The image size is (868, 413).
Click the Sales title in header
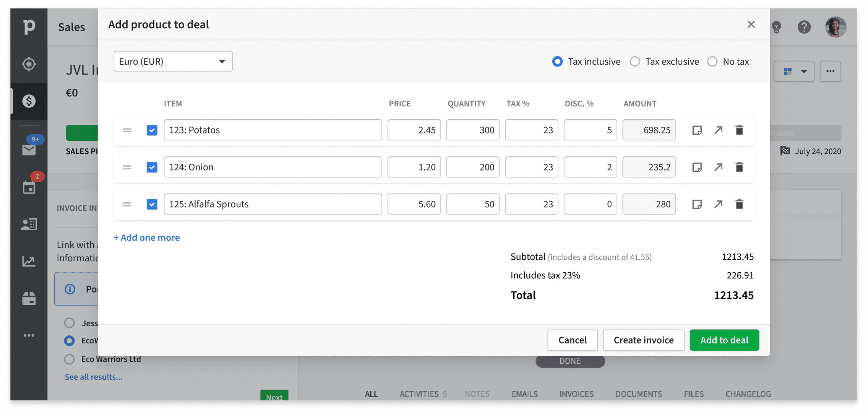tap(71, 27)
